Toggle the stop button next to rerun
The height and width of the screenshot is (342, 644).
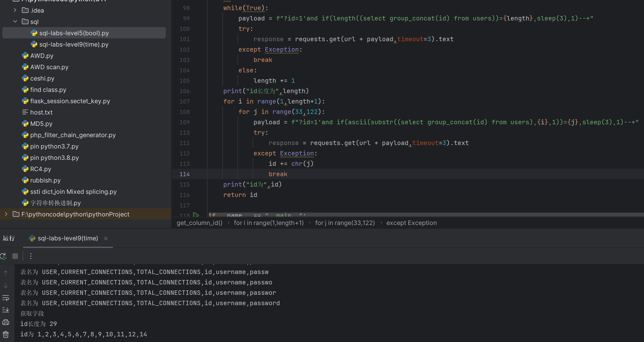(15, 256)
